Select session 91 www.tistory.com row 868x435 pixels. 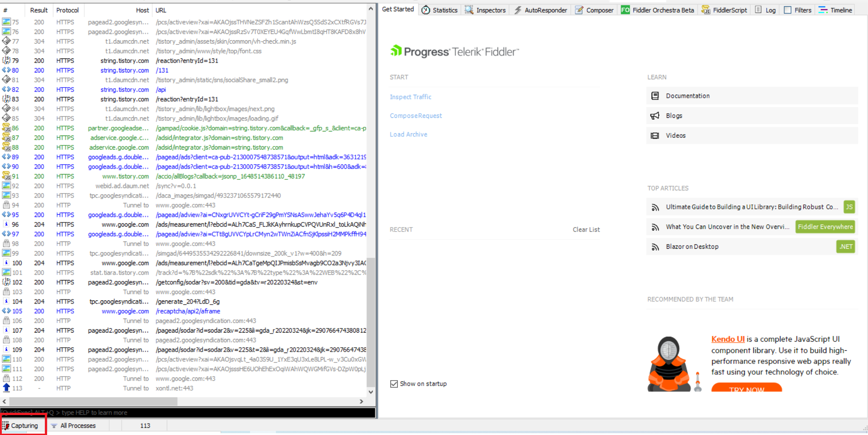point(183,176)
